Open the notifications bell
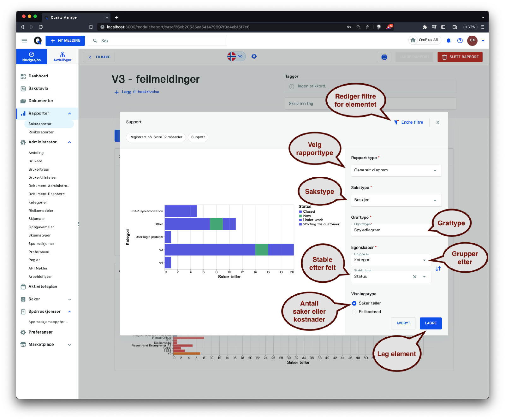The image size is (505, 420). click(449, 41)
